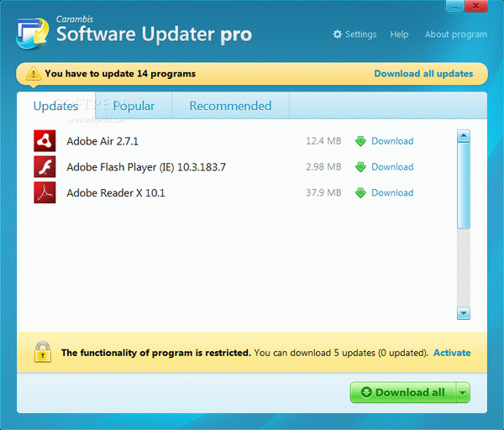Select the Adobe Air 2.7.1 row text

[x=102, y=141]
